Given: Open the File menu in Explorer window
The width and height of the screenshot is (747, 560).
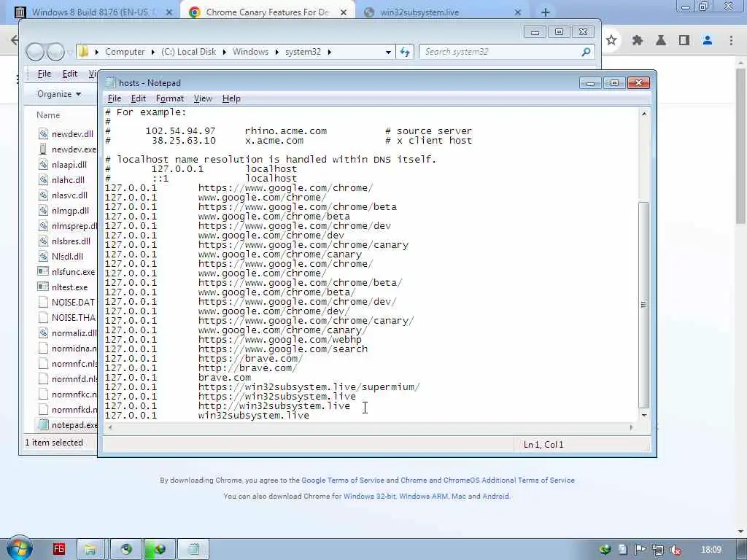Looking at the screenshot, I should 44,74.
